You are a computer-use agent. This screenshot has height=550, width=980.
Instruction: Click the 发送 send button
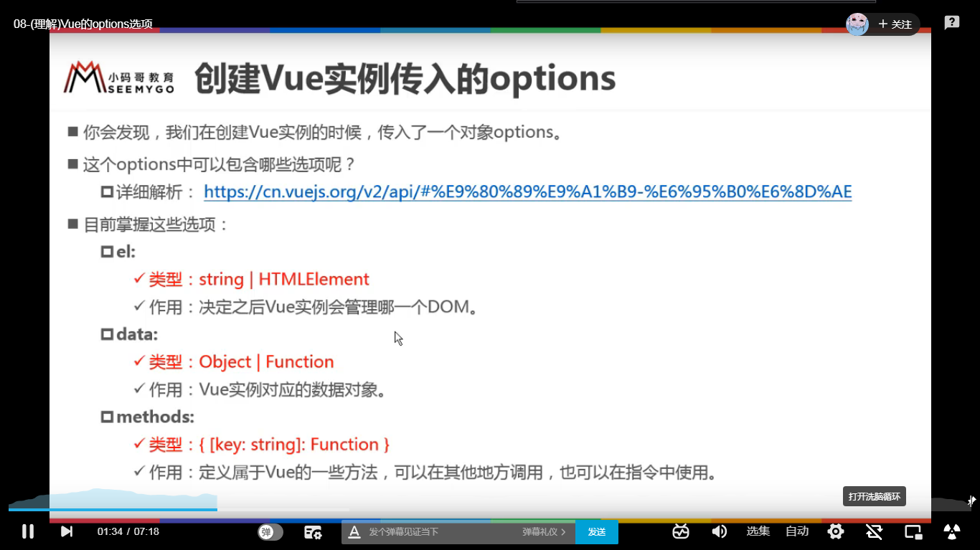tap(597, 532)
